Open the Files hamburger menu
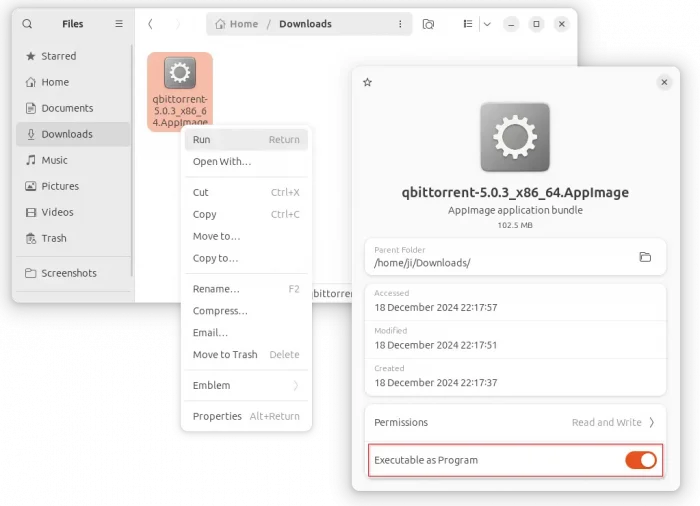Screen dimensions: 700x506 [x=119, y=24]
